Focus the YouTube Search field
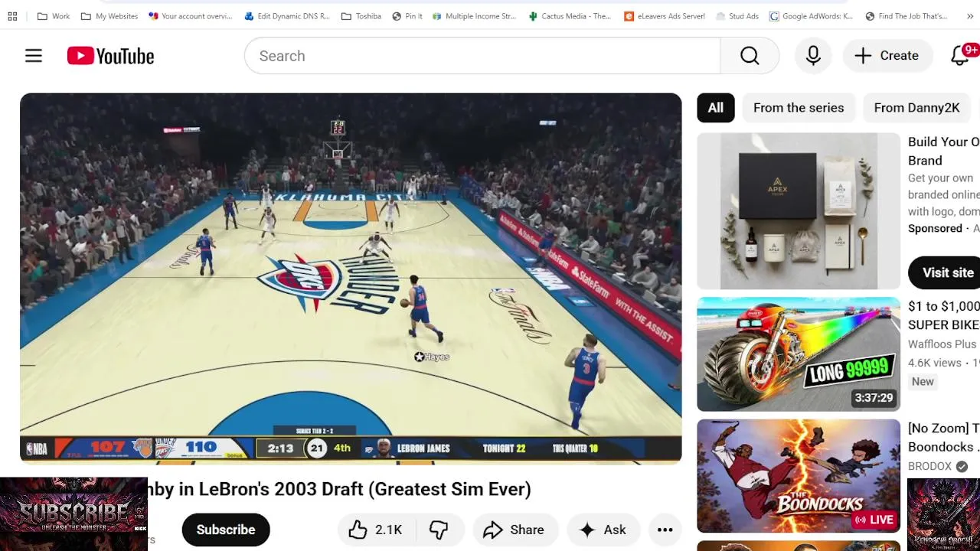Screen dimensions: 980x551 coord(482,56)
